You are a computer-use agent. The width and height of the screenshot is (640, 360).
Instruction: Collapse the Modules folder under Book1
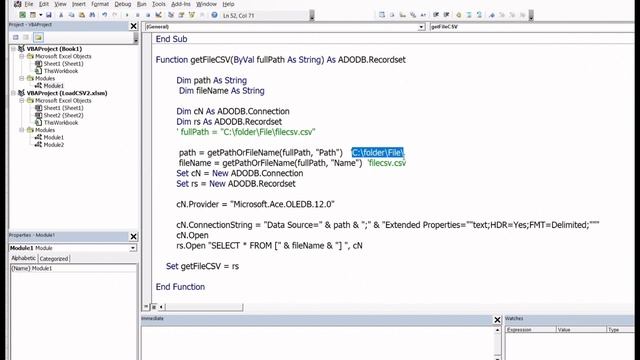[22, 78]
